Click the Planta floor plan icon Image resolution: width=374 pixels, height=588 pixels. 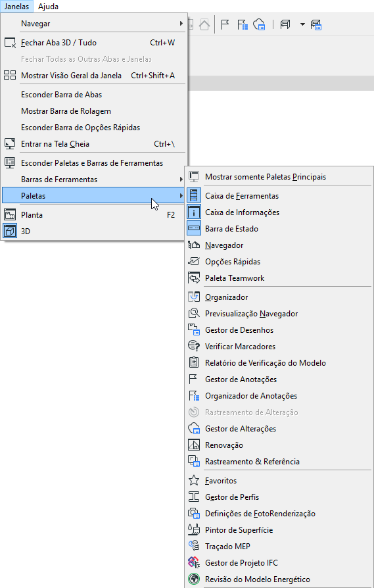(x=10, y=215)
